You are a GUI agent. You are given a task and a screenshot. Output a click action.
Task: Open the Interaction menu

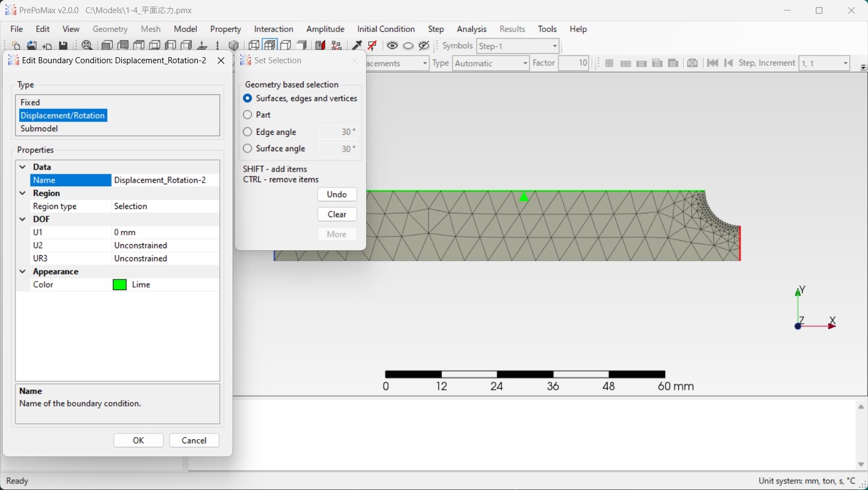click(x=274, y=29)
